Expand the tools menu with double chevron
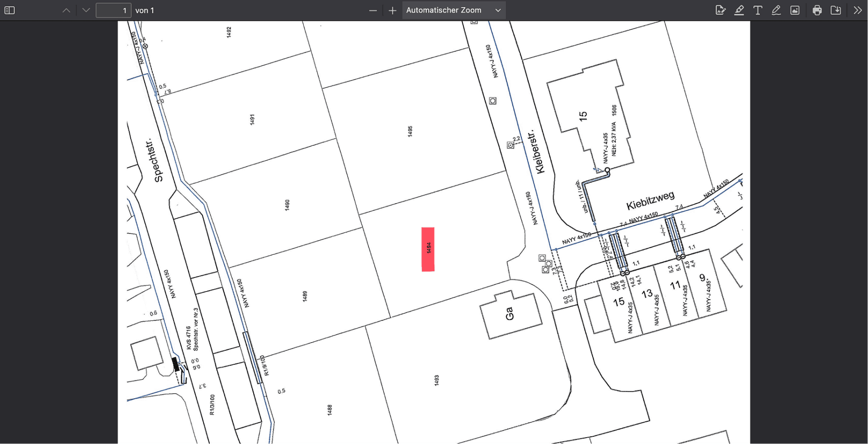Viewport: 868px width, 444px height. (x=857, y=10)
